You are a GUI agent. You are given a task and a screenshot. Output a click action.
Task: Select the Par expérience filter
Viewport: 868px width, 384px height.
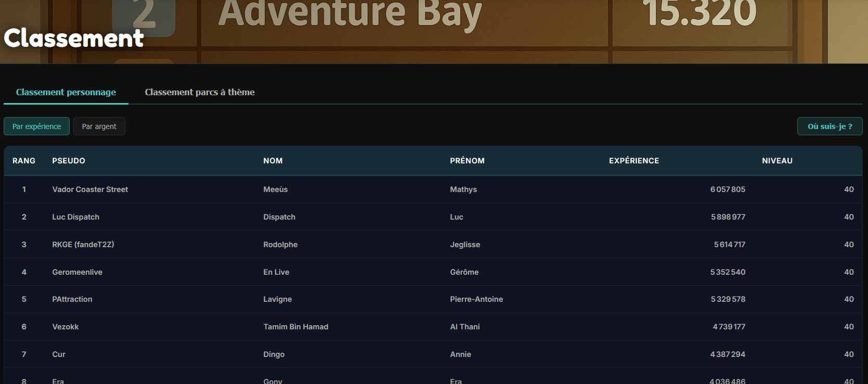(36, 126)
